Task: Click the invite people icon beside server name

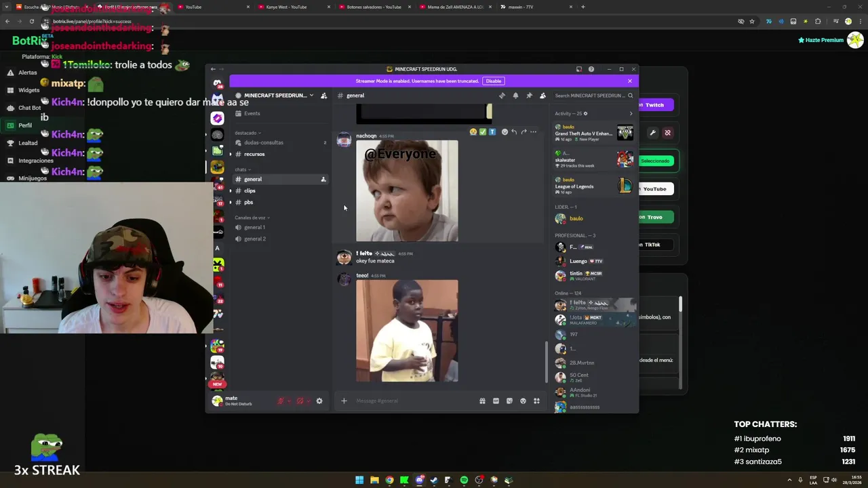Action: point(323,96)
